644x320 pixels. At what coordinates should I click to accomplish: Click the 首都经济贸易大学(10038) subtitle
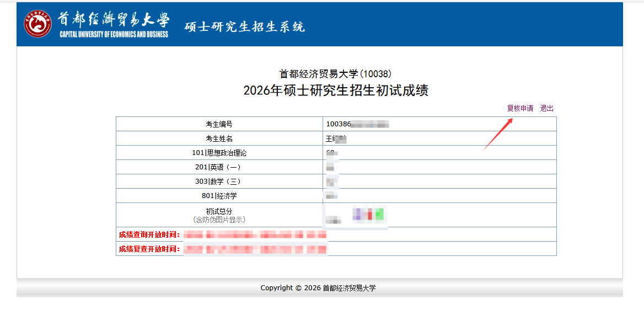[x=336, y=74]
